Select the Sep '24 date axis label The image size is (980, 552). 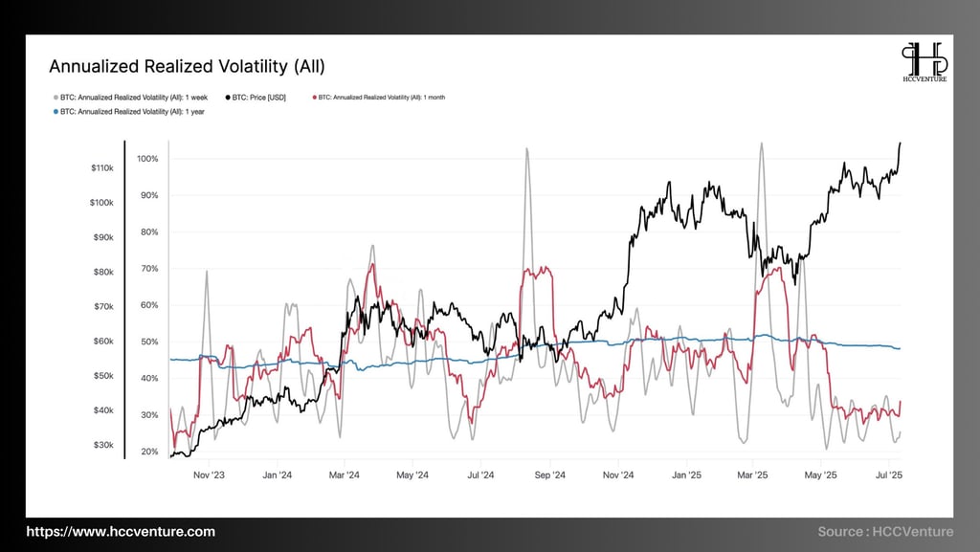pyautogui.click(x=550, y=475)
